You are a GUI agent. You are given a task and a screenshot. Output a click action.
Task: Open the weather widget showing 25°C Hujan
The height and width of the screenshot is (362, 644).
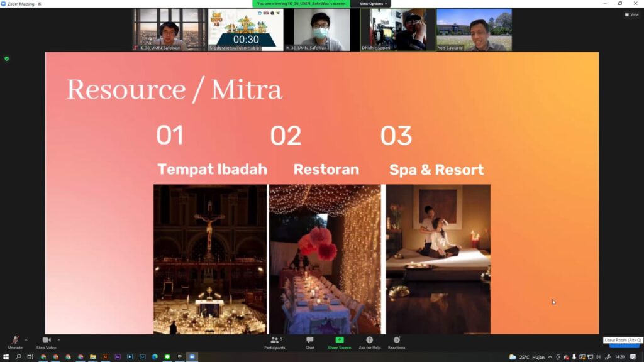(527, 357)
